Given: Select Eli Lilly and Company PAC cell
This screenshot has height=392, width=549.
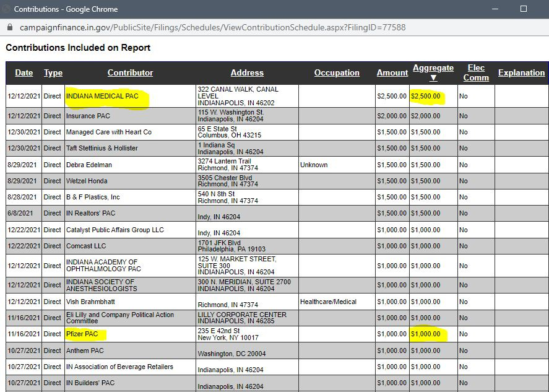Looking at the screenshot, I should pos(130,318).
